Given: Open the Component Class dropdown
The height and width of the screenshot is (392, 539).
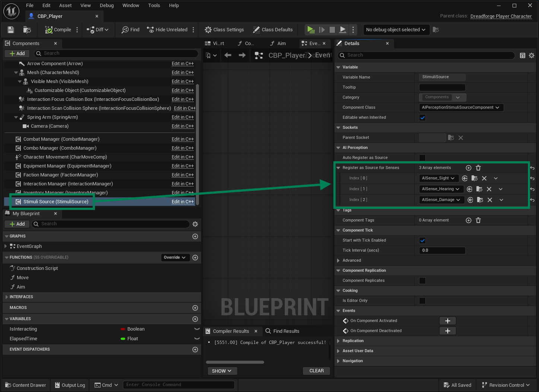Looking at the screenshot, I should coord(461,107).
